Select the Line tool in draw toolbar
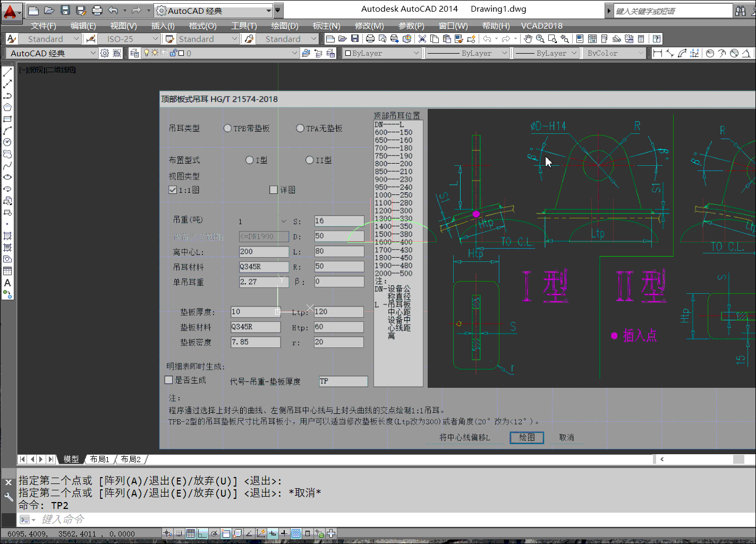The height and width of the screenshot is (544, 756). (7, 72)
